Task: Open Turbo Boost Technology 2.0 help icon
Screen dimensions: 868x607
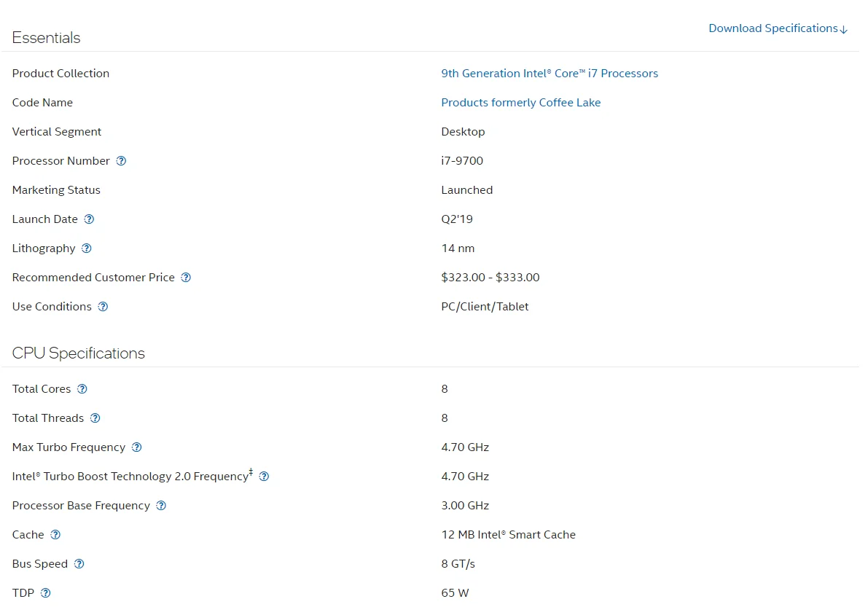Action: [264, 477]
